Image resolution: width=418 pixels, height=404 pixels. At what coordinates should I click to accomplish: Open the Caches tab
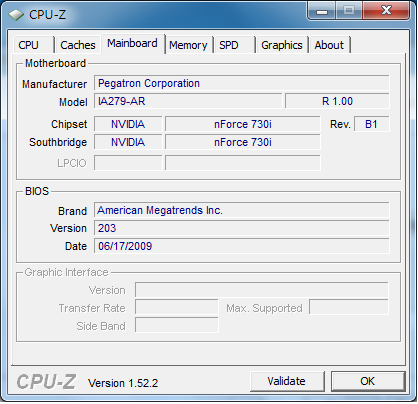[x=78, y=45]
